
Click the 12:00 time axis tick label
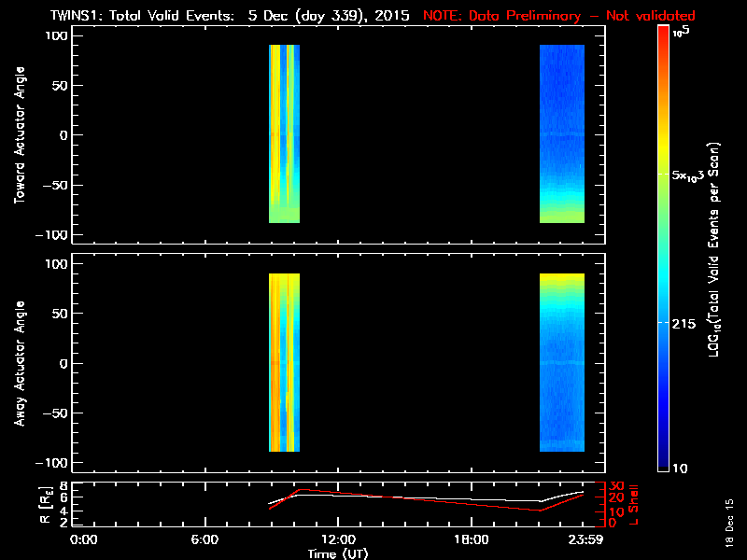point(337,540)
